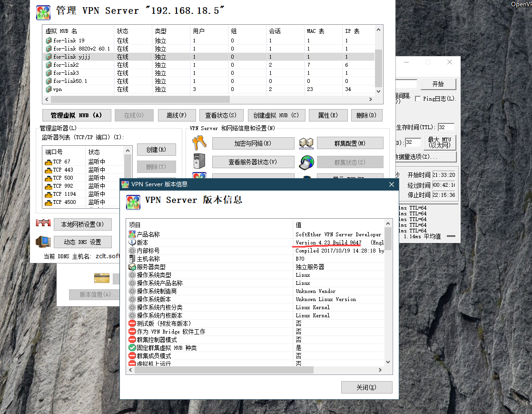Open 管理虚拟 HUB (A) for the selected hub

[77, 115]
